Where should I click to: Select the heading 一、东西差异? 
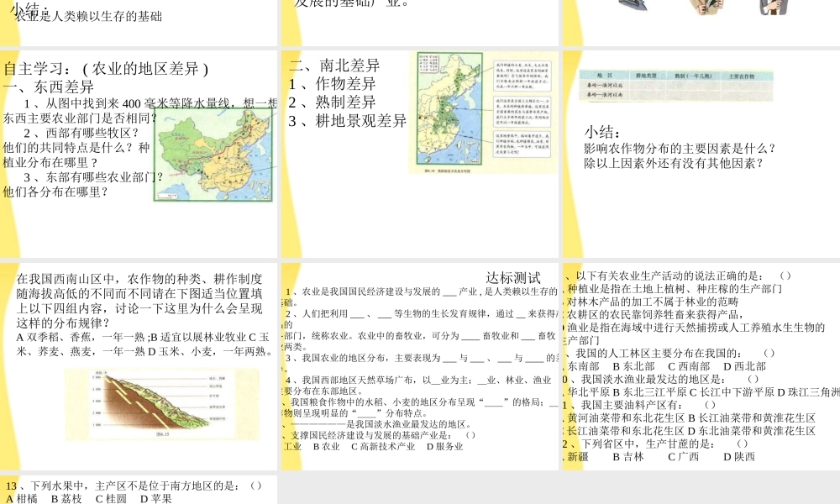coord(48,87)
